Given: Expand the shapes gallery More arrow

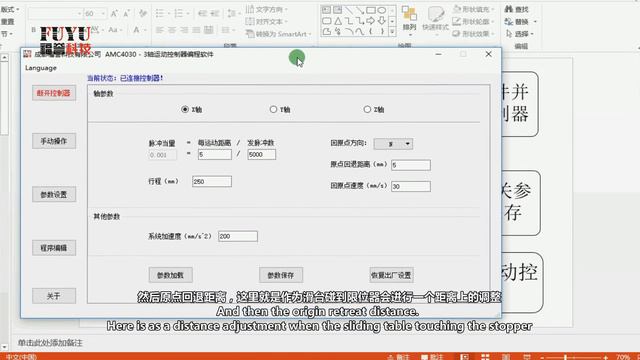Looking at the screenshot, I should tap(392, 31).
